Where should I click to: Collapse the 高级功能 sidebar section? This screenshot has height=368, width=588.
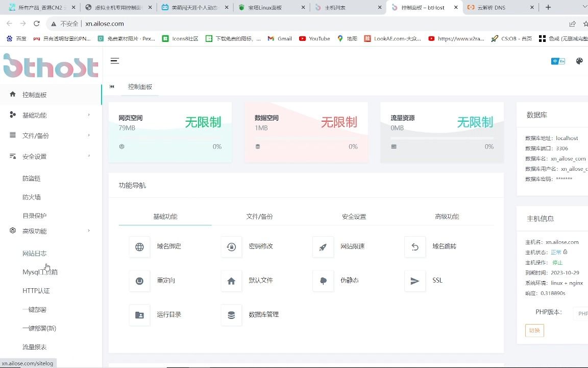(x=50, y=231)
